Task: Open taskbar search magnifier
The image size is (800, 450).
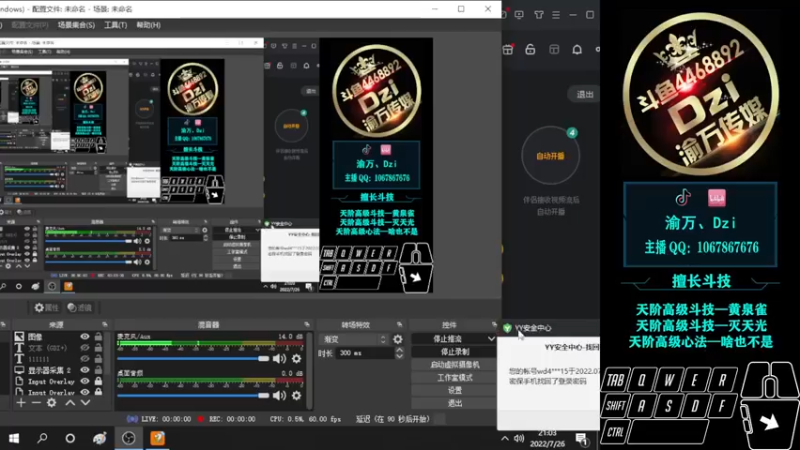Action: coord(42,438)
